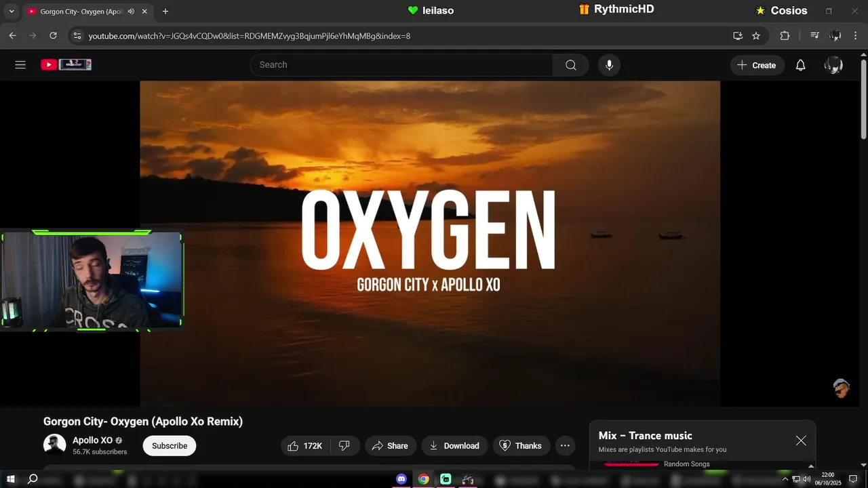Open a new browser tab
Image resolution: width=868 pixels, height=488 pixels.
coord(165,12)
